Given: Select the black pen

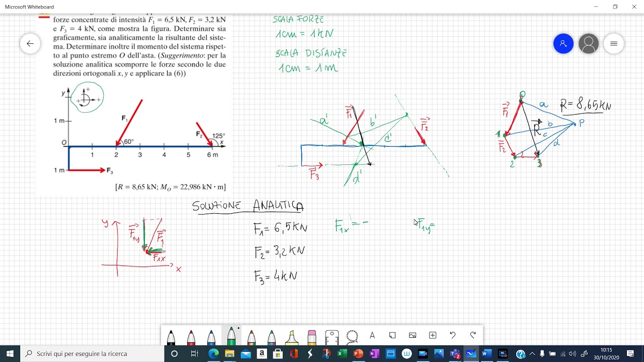Looking at the screenshot, I should coord(171,336).
